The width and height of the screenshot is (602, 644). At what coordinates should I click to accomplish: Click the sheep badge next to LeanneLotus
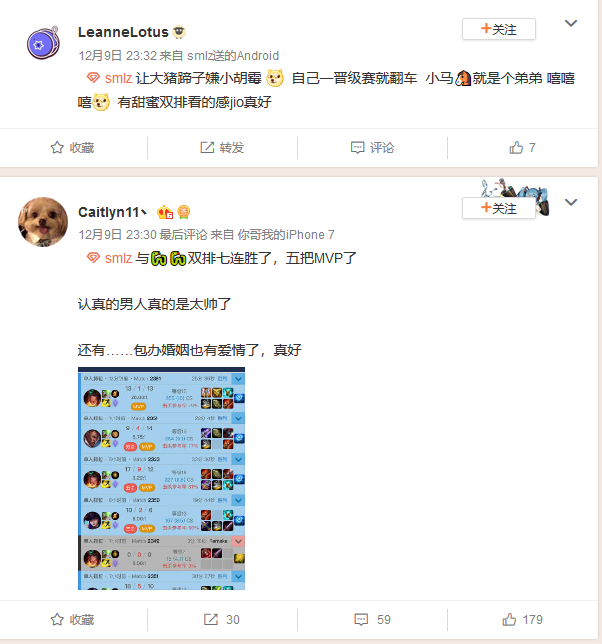[179, 32]
